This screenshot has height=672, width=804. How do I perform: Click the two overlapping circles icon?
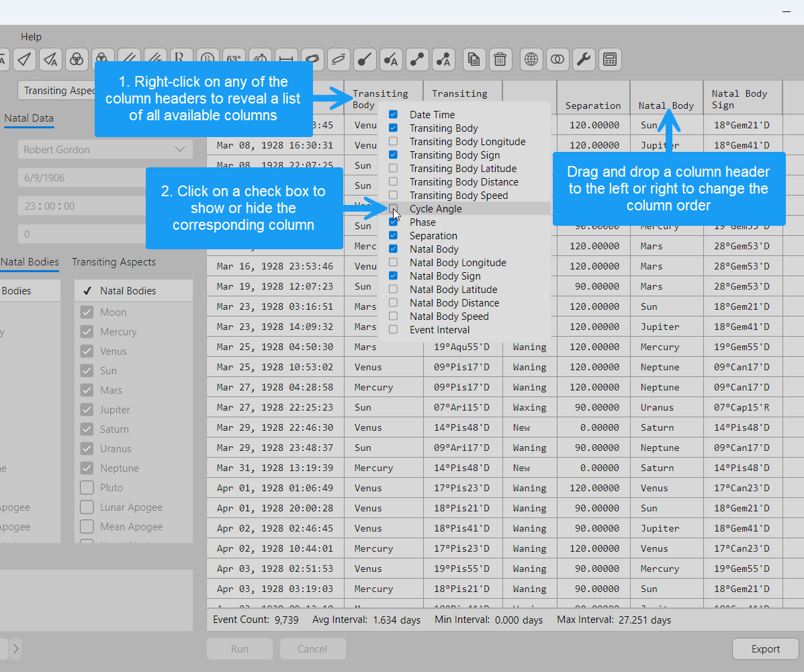click(x=557, y=60)
